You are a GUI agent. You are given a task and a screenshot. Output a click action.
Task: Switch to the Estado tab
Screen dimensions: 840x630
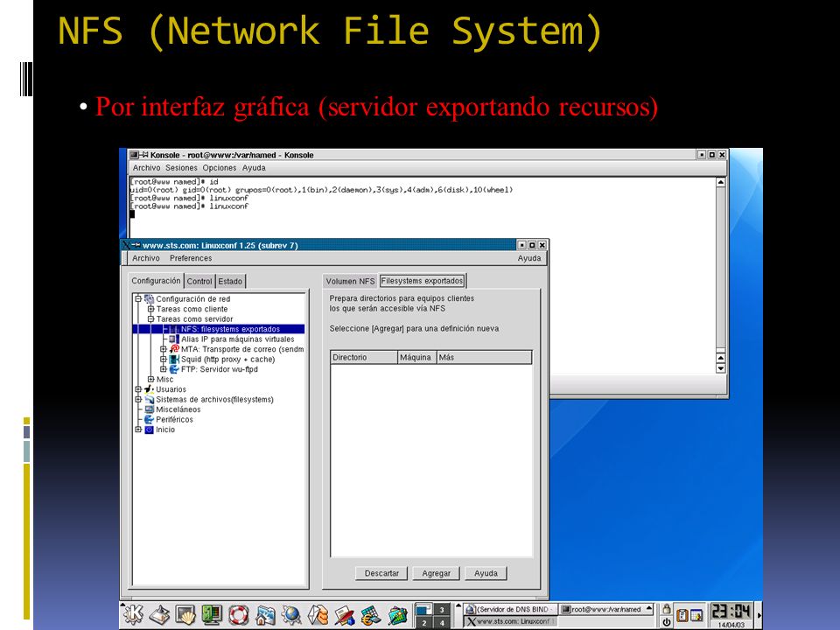click(230, 281)
